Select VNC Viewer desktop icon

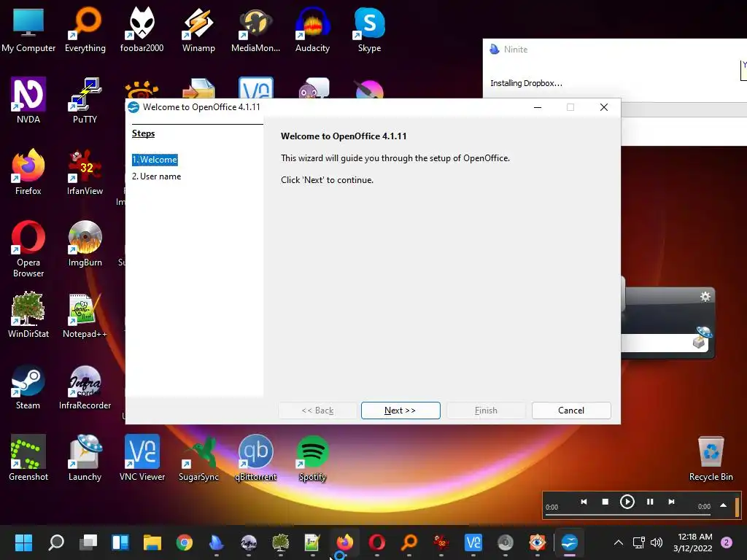click(142, 458)
